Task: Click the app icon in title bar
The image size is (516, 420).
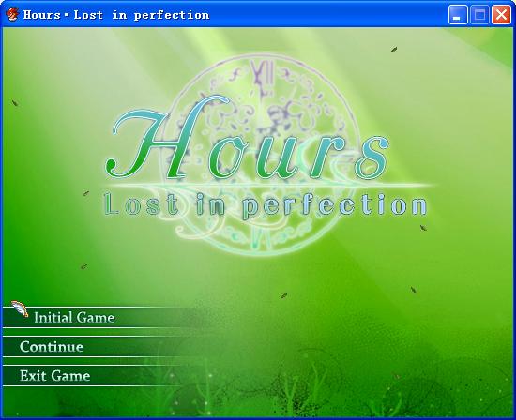Action: tap(12, 15)
